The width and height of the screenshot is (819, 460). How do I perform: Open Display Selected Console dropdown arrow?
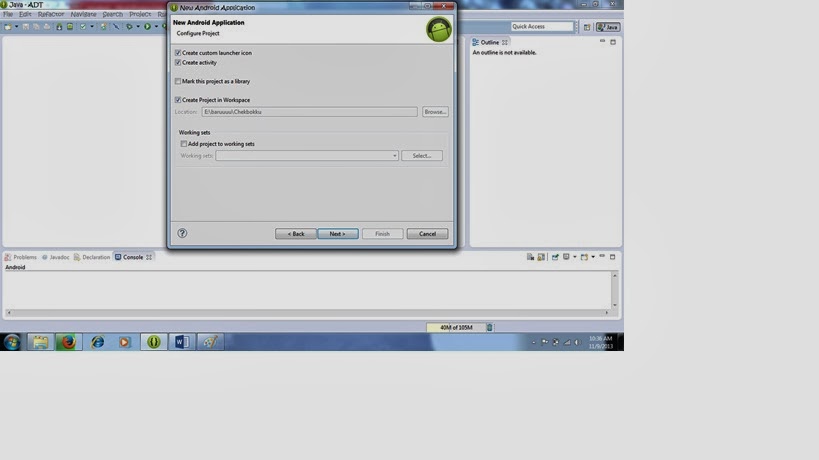click(575, 257)
